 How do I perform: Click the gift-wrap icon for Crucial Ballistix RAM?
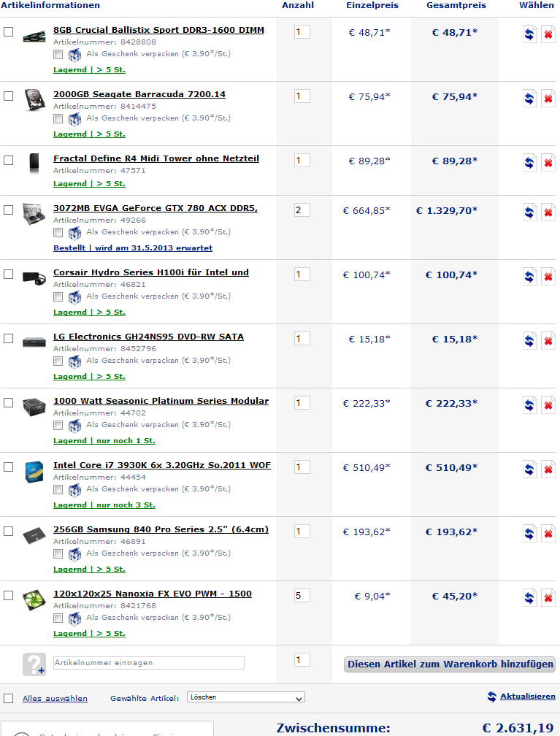point(74,54)
